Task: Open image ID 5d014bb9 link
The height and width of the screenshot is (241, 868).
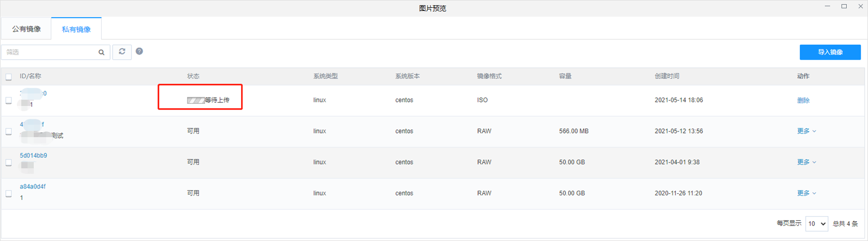Action: pyautogui.click(x=33, y=155)
